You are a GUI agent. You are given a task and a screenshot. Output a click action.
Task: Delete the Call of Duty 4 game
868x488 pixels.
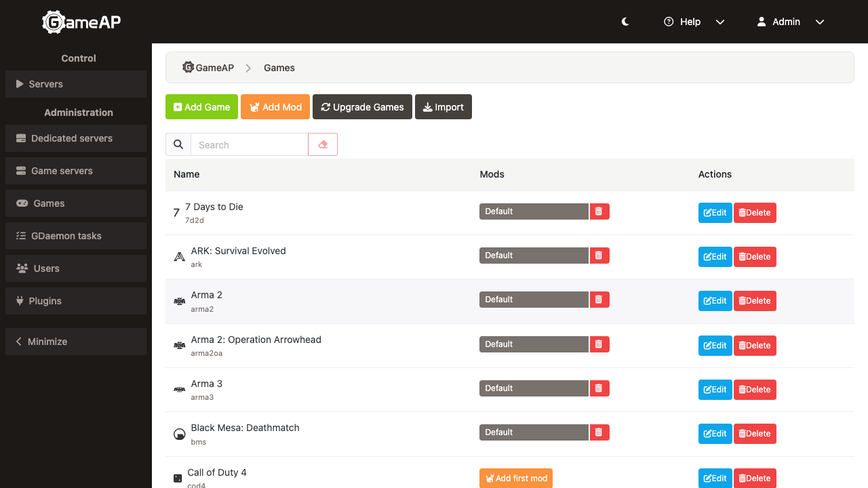point(755,478)
